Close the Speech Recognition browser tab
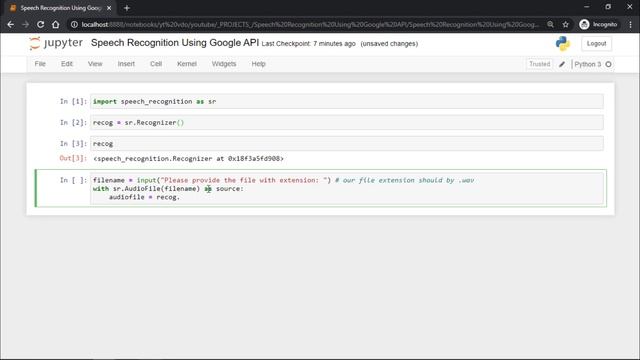640x360 pixels. [109, 8]
